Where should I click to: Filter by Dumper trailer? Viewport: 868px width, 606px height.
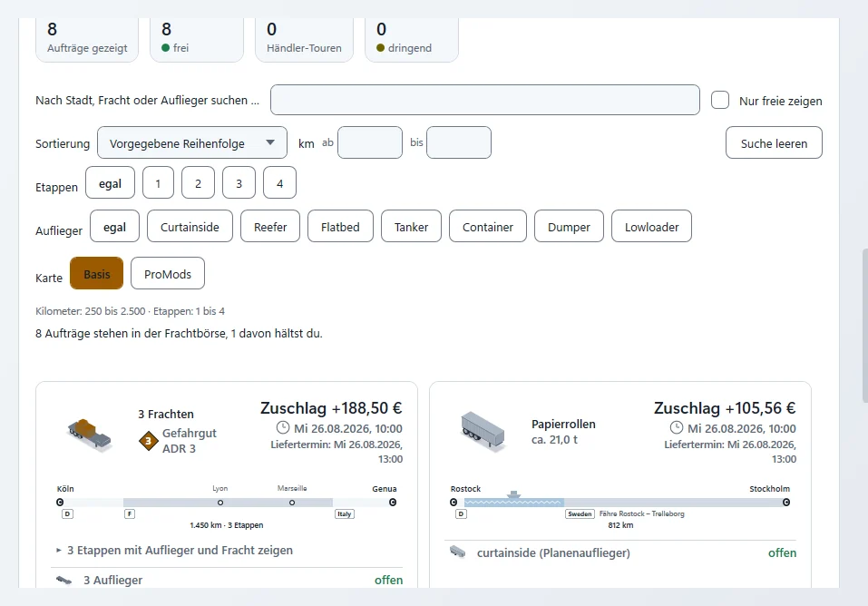(x=569, y=226)
